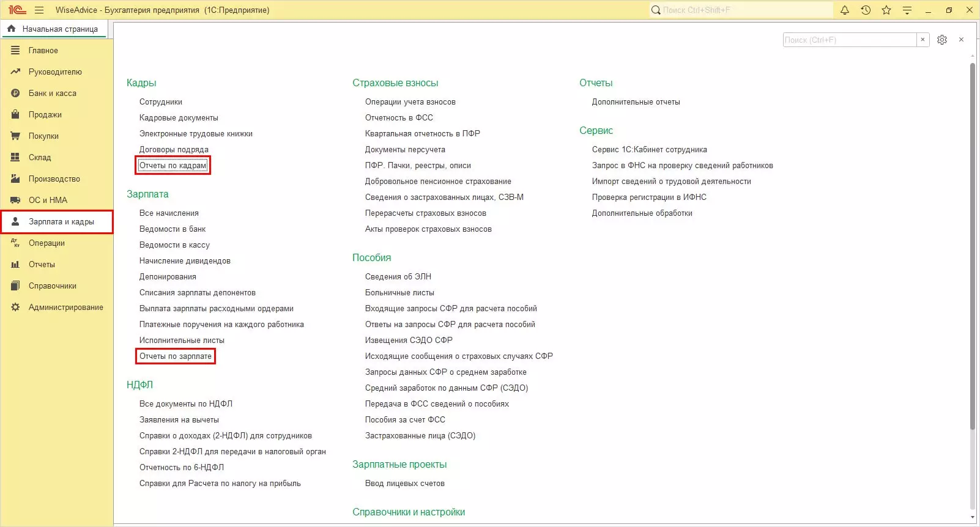The height and width of the screenshot is (527, 980).
Task: Close the section menu panel
Action: click(962, 40)
